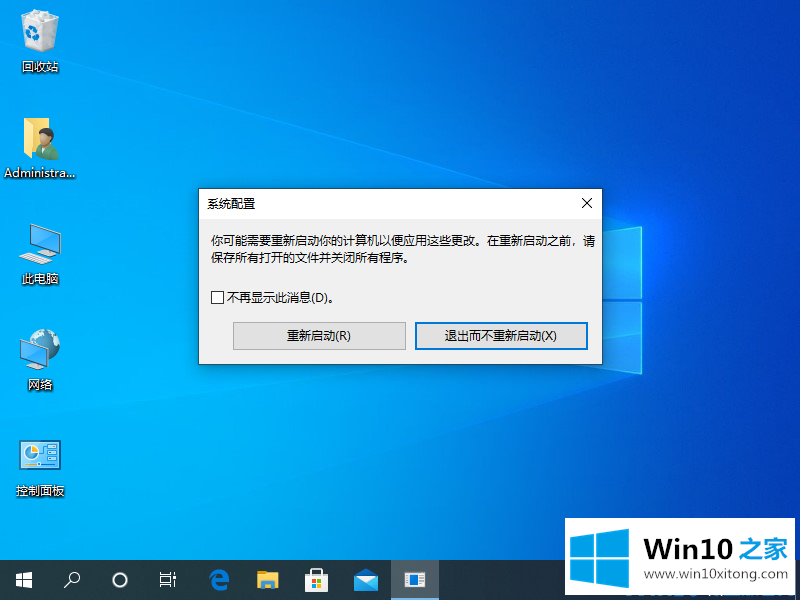This screenshot has width=800, height=600.
Task: Select the Administrator folder desktop icon
Action: coord(40,148)
